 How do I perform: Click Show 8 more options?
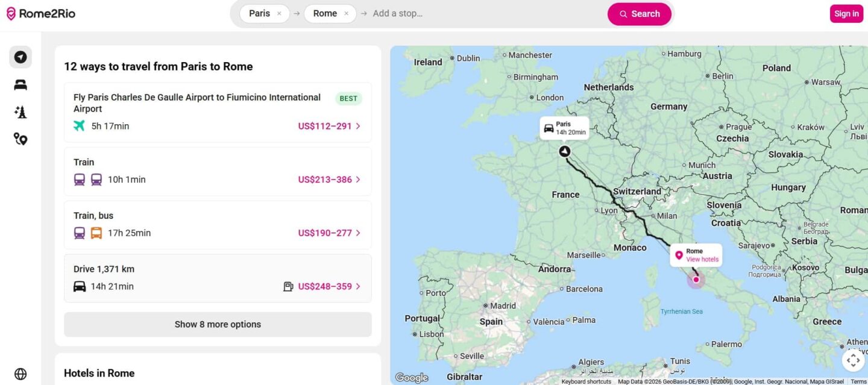coord(218,324)
